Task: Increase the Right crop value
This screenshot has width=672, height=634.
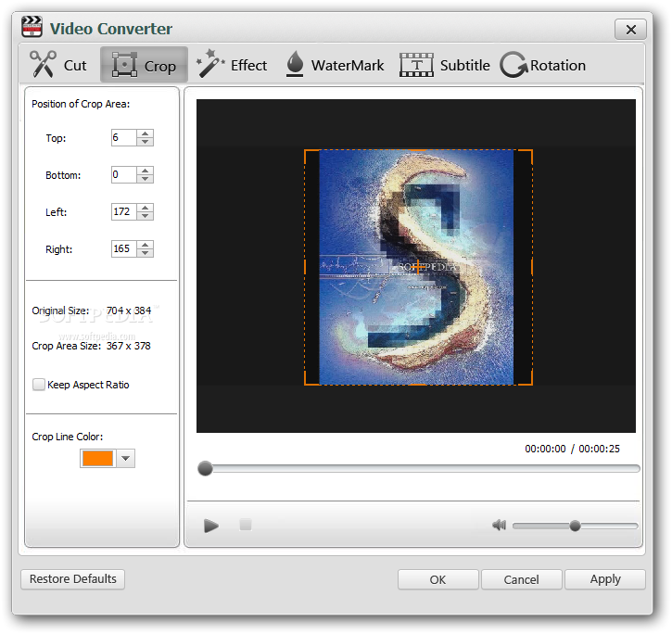Action: click(x=146, y=245)
